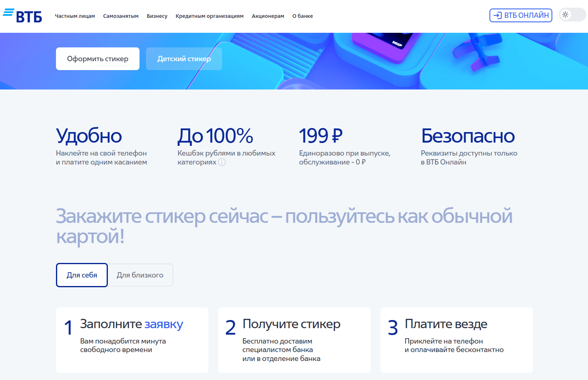
Task: Open Самозанятым section
Action: [x=121, y=16]
